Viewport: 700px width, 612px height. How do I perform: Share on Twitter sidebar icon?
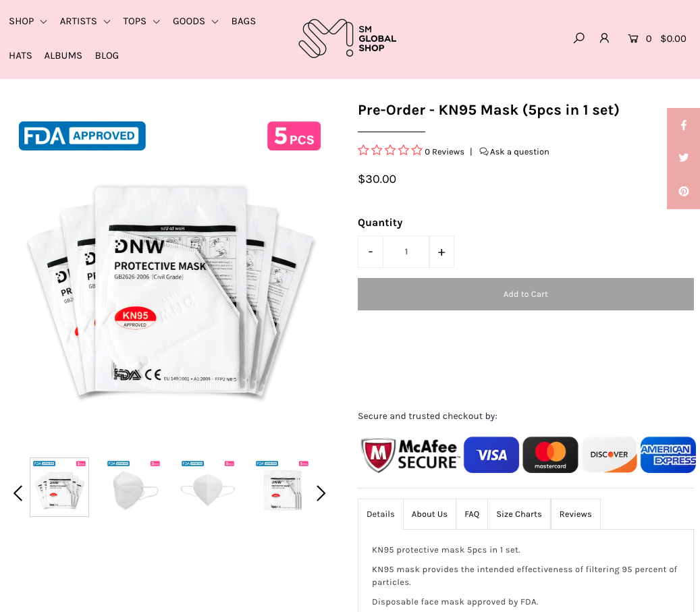(684, 158)
